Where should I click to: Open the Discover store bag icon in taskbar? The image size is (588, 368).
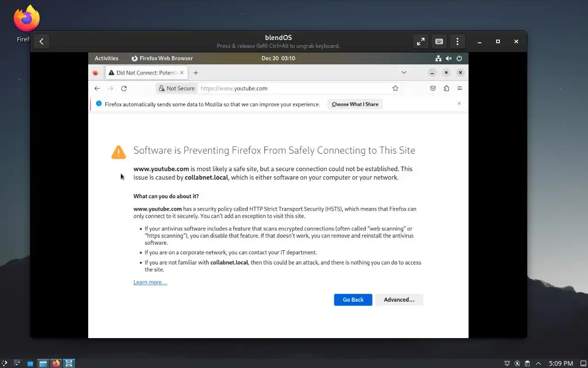[x=30, y=363]
